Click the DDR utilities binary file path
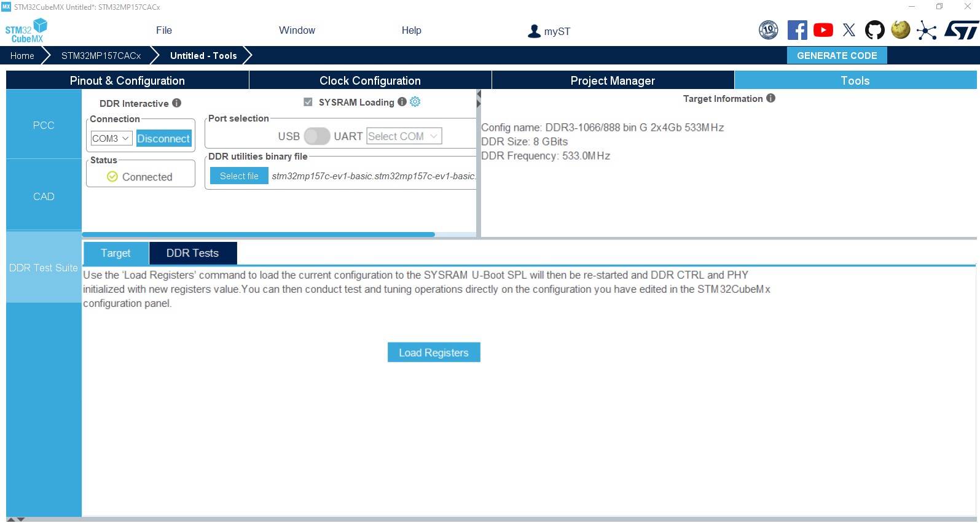The width and height of the screenshot is (980, 523). click(x=374, y=176)
